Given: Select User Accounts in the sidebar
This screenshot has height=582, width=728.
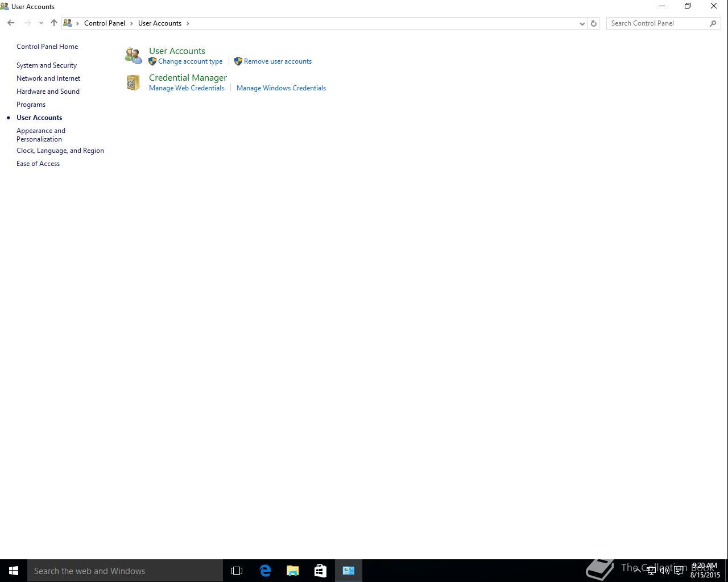Looking at the screenshot, I should [x=39, y=118].
